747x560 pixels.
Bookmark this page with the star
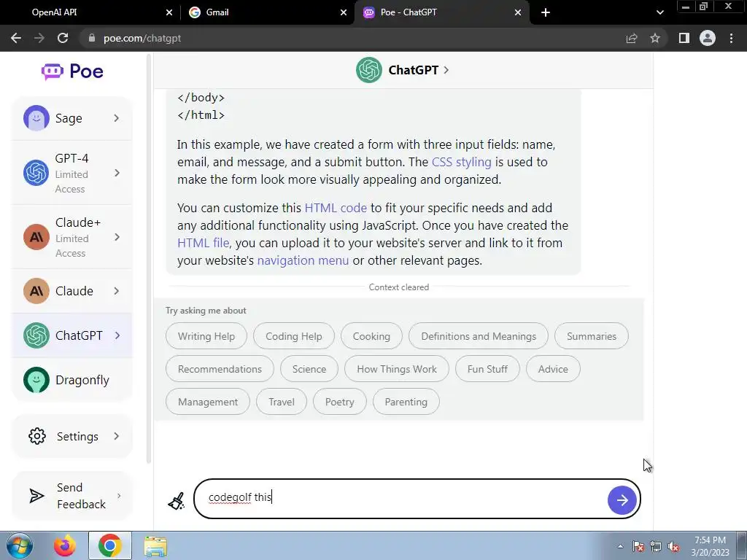click(x=655, y=38)
